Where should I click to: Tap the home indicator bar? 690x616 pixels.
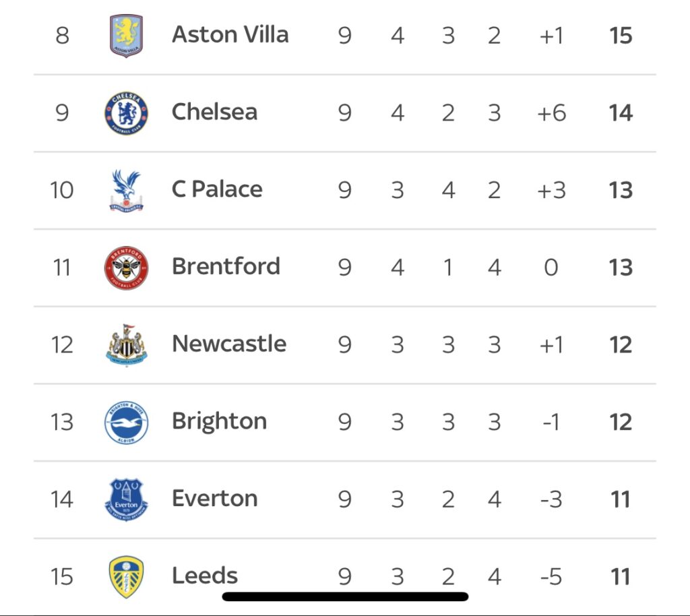[345, 596]
